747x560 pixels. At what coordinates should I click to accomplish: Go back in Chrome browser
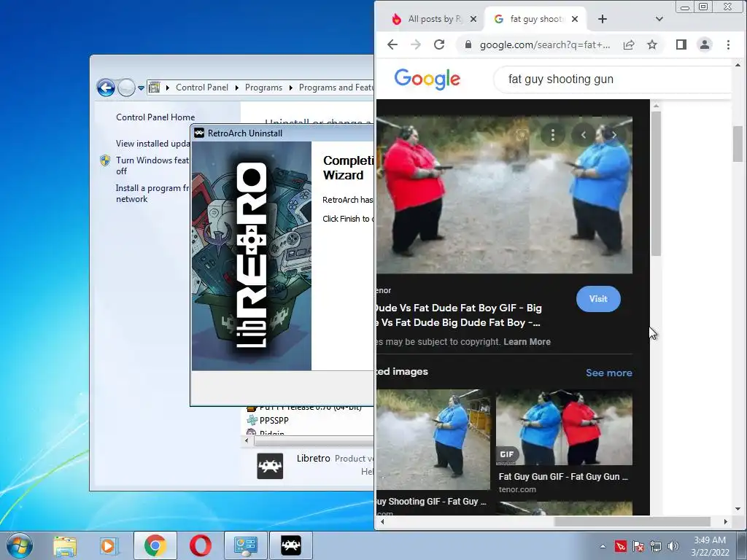tap(392, 44)
